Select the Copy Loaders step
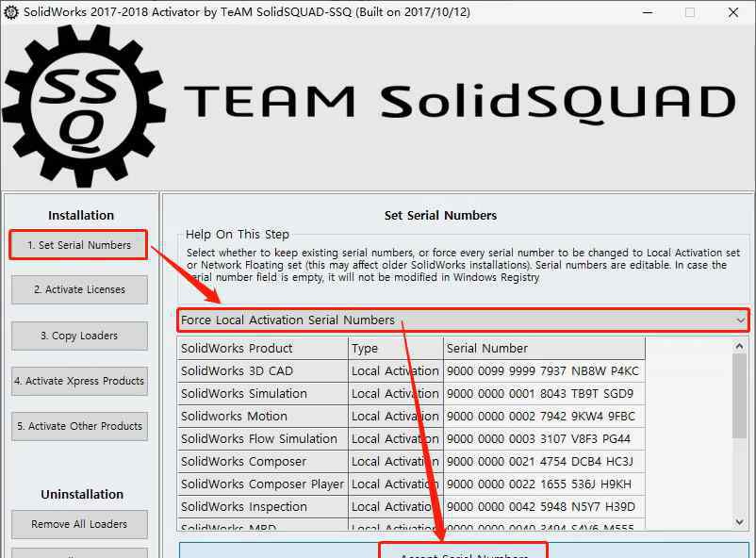 click(x=79, y=336)
